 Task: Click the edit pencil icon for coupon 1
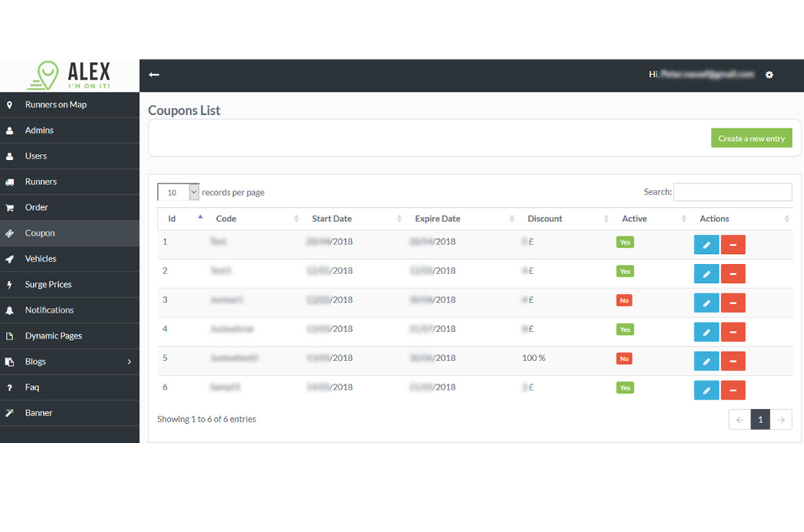pos(706,244)
